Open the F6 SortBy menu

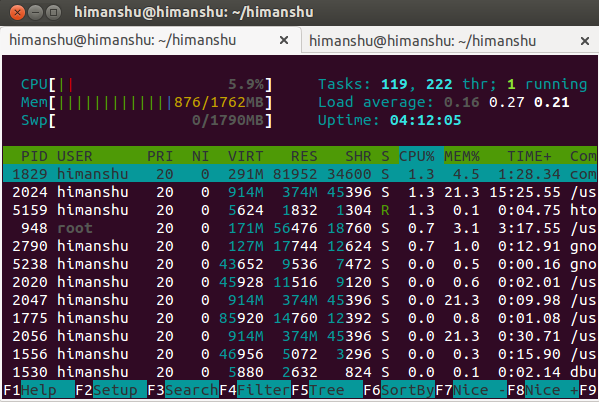coord(399,390)
